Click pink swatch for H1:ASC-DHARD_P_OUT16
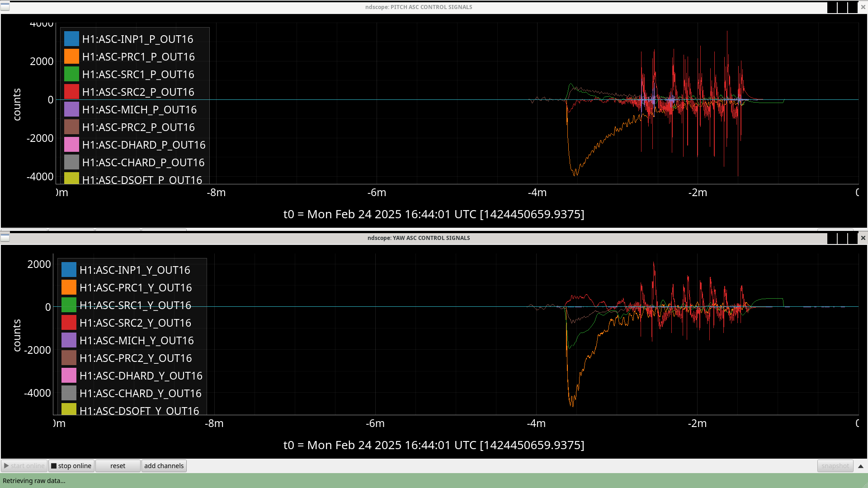Screen dimensions: 868x488 (x=71, y=145)
